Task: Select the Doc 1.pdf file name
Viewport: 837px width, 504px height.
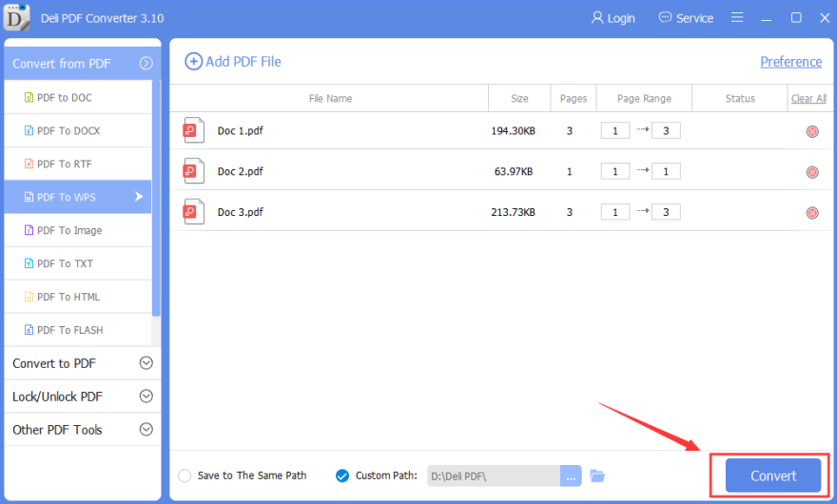Action: 241,130
